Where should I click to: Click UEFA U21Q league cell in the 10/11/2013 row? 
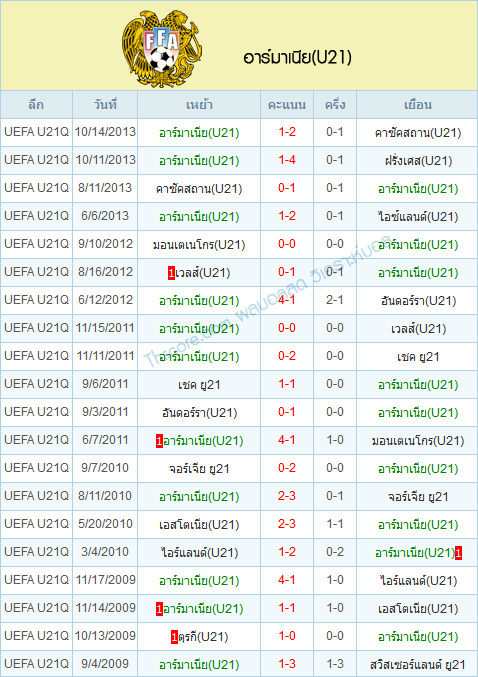tap(36, 160)
